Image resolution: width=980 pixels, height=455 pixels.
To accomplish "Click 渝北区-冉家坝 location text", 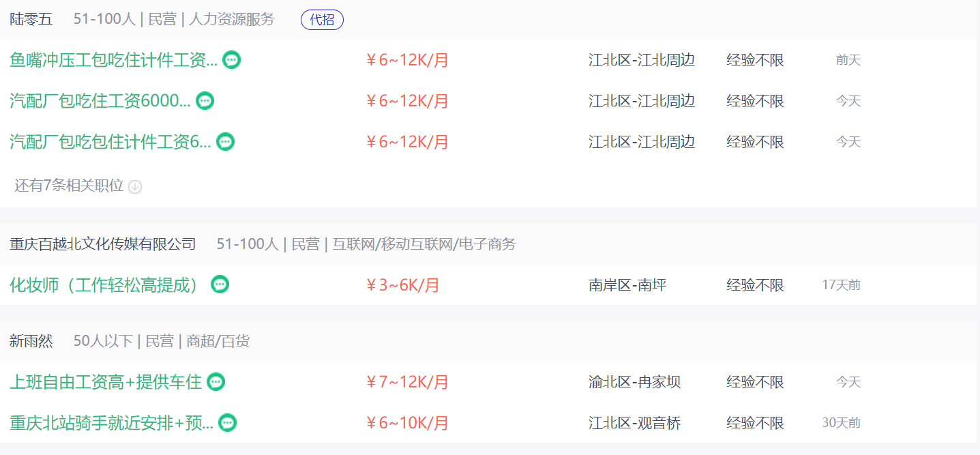I will [634, 382].
